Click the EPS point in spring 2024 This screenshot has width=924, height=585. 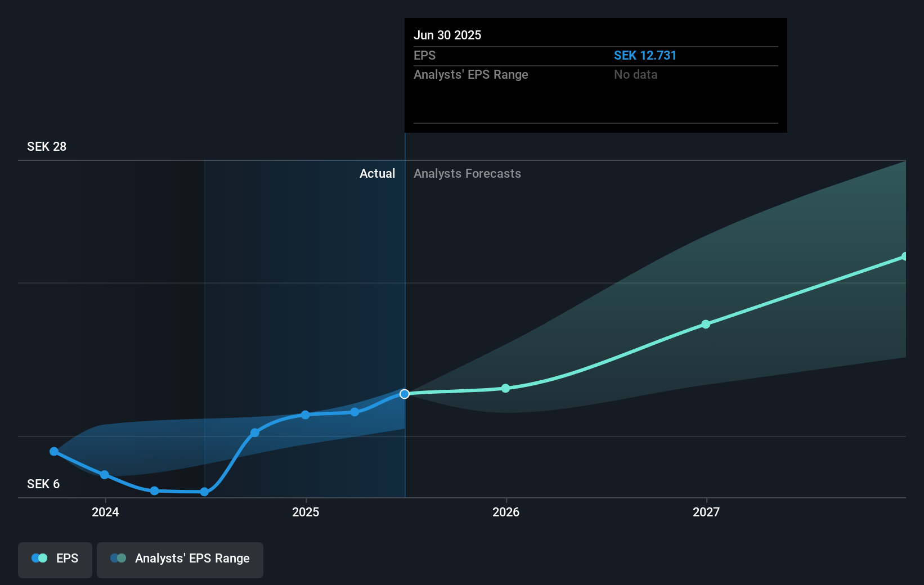coord(154,490)
